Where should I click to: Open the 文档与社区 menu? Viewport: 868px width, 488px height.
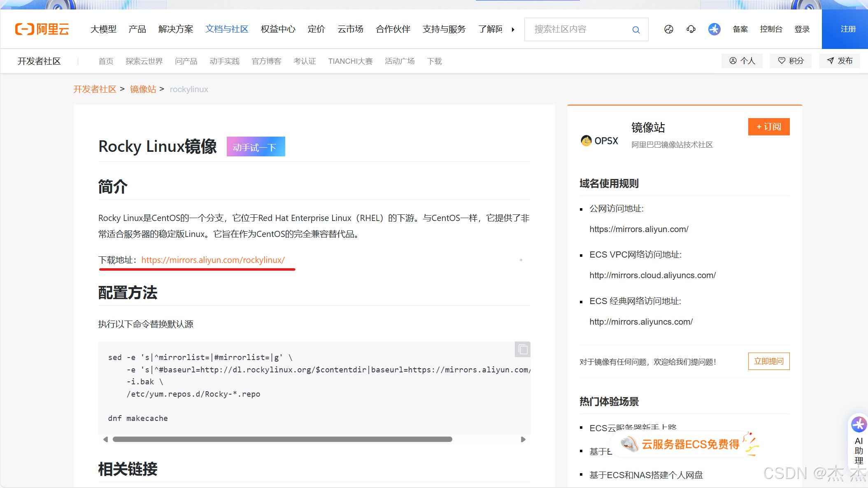coord(227,29)
